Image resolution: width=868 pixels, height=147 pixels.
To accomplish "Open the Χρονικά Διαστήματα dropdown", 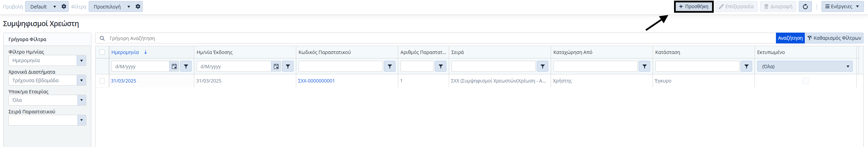I will pos(82,80).
